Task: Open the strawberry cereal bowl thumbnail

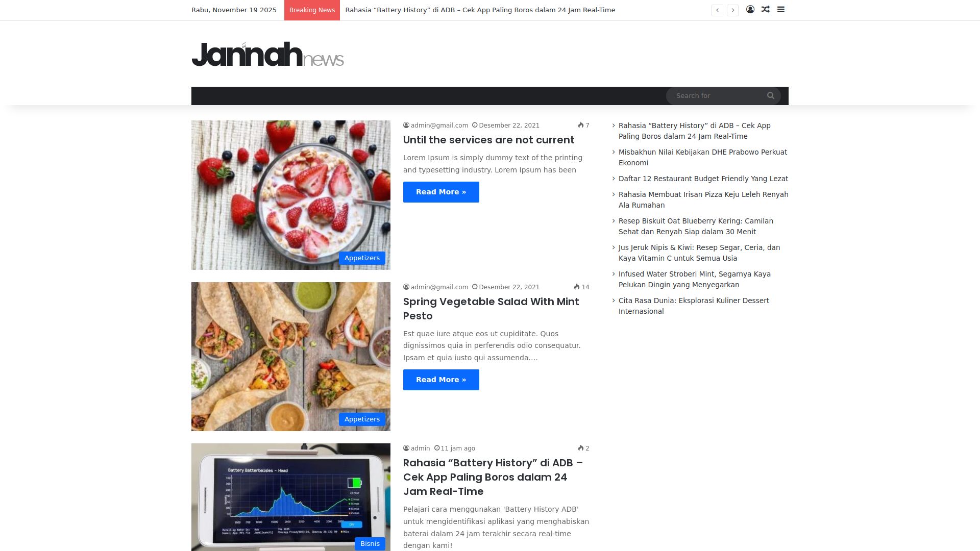Action: click(x=291, y=195)
